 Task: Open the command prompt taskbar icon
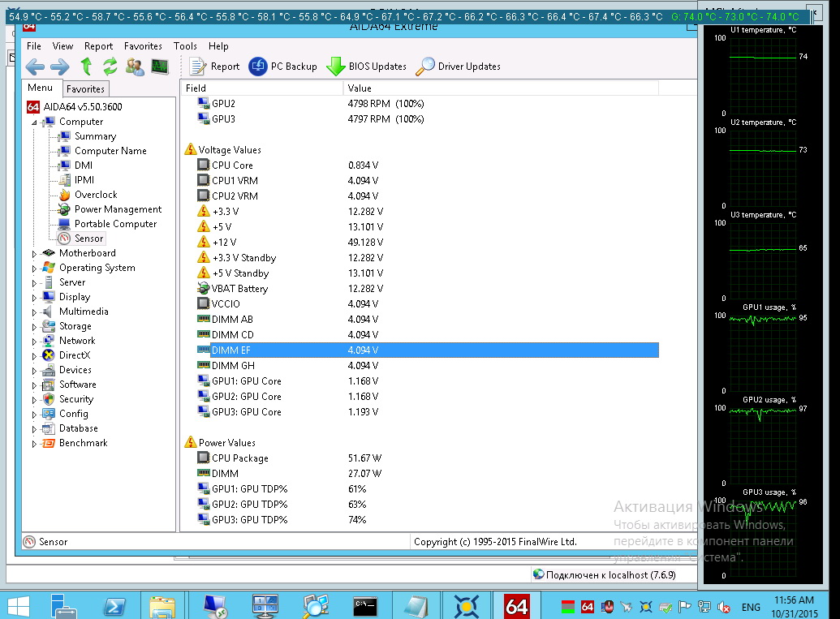tap(365, 606)
